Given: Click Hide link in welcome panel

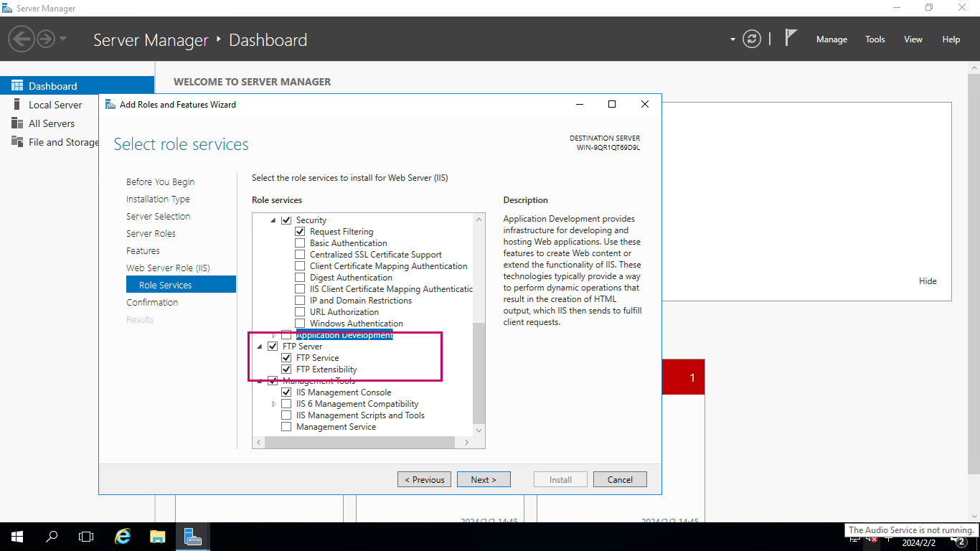Looking at the screenshot, I should [928, 281].
